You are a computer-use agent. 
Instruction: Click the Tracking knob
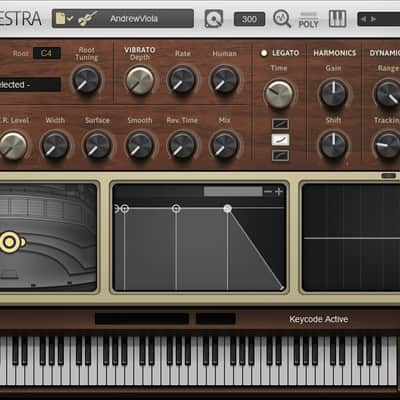click(387, 145)
